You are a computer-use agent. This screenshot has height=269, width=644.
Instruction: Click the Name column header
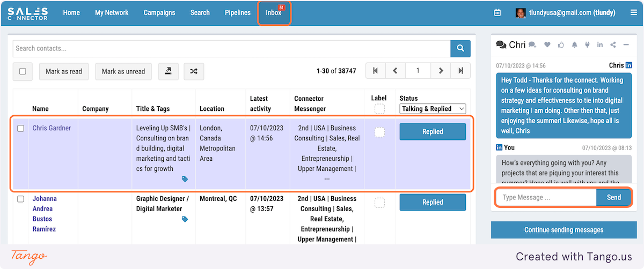[40, 109]
